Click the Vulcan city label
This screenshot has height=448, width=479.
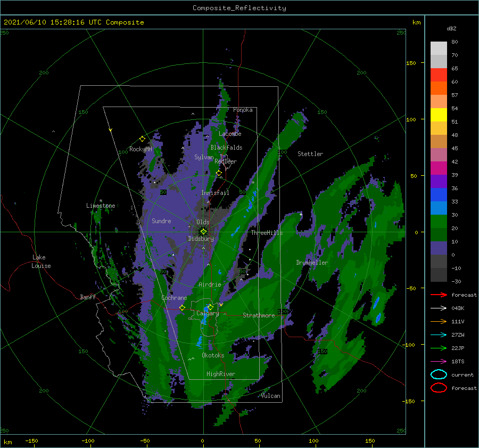pos(270,396)
